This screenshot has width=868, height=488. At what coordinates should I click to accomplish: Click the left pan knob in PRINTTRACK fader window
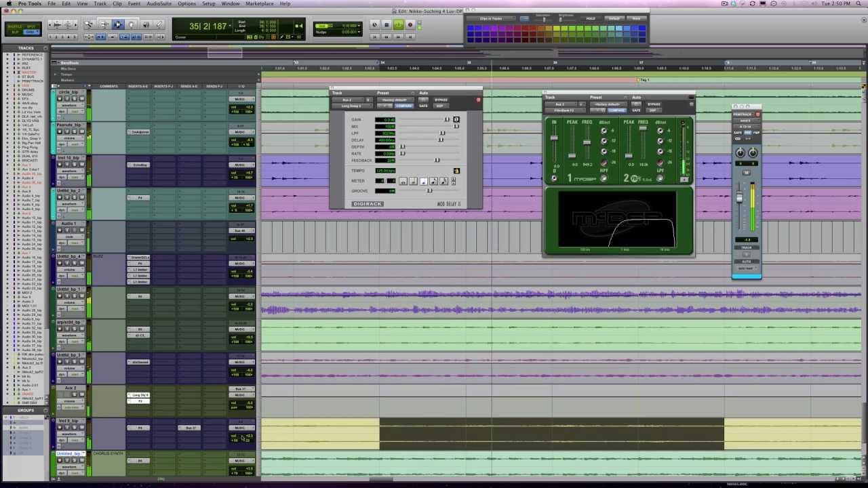click(x=741, y=152)
